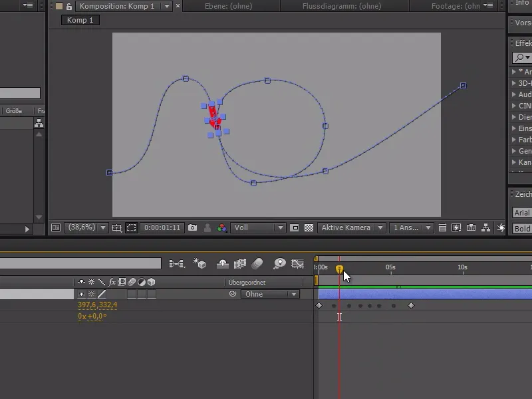This screenshot has width=532, height=399.
Task: Toggle pixel aspect ratio correction icon
Action: tap(442, 227)
